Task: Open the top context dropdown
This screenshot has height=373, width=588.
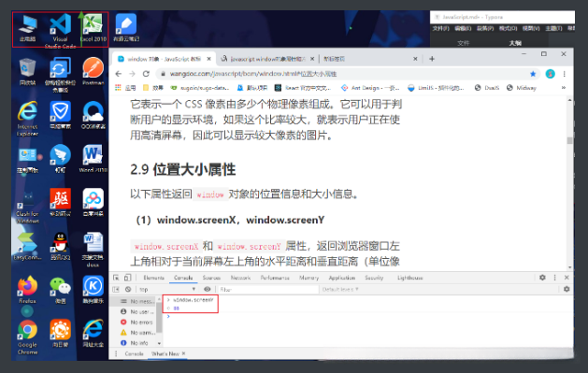Action: [167, 290]
